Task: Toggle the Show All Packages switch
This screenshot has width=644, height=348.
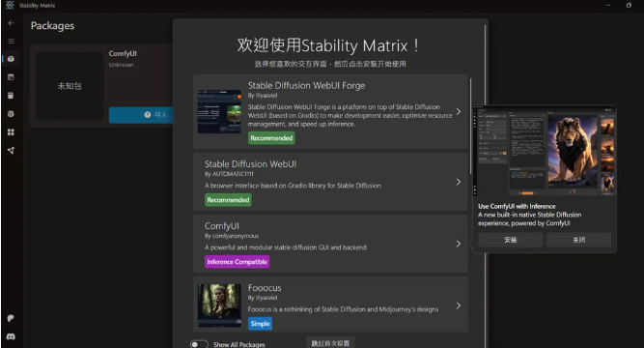Action: [199, 344]
